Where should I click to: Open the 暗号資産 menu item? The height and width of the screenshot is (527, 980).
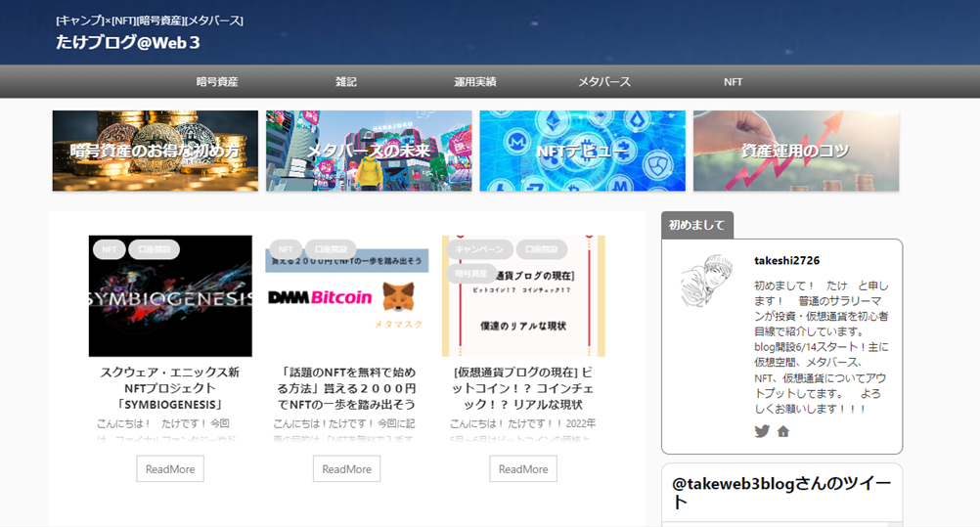217,82
